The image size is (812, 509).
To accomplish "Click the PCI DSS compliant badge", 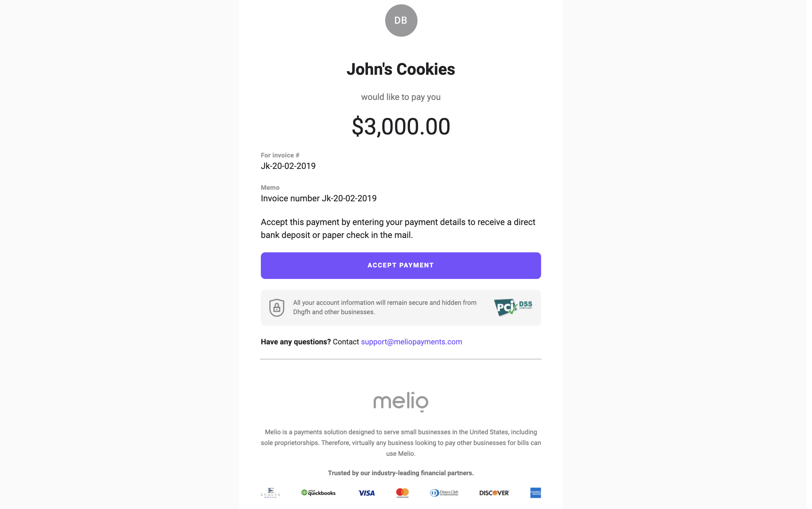I will pos(513,307).
